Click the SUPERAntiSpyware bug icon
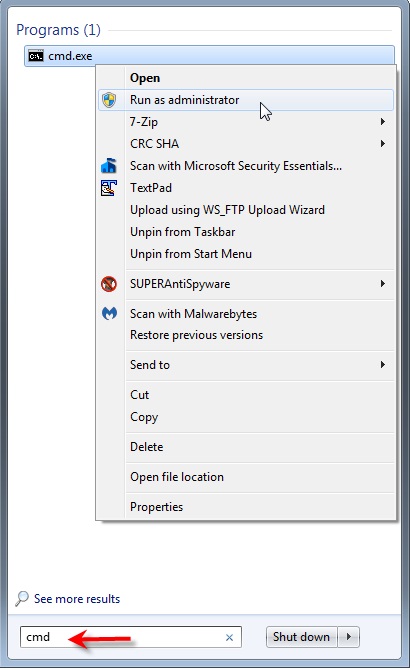Image resolution: width=410 pixels, height=670 pixels. click(x=109, y=284)
